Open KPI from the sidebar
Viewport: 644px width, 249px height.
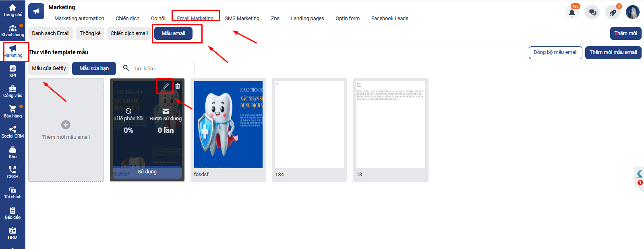coord(12,71)
